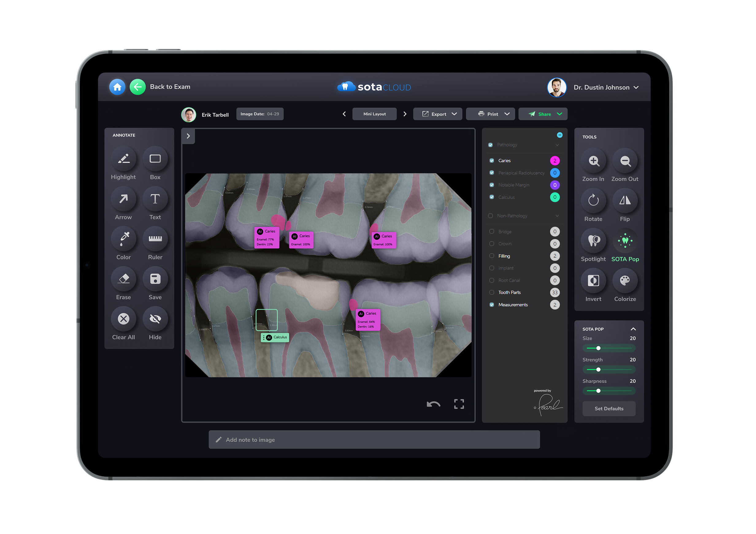Choose the Text annotation tool
Screen dimensions: 756x534
coord(155,199)
